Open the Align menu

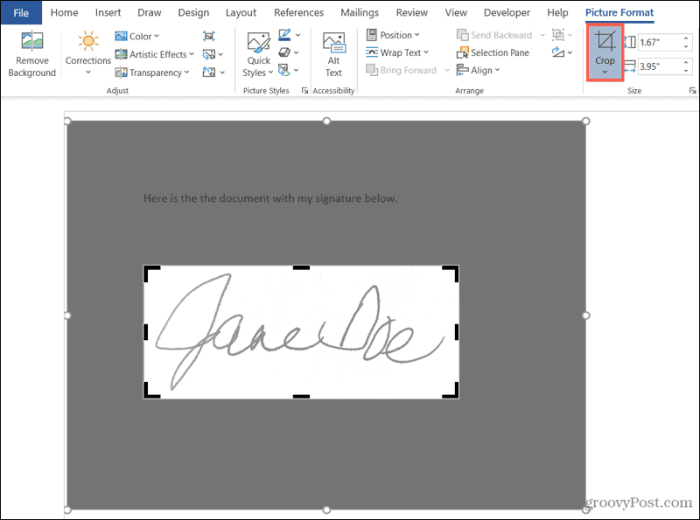pyautogui.click(x=478, y=70)
